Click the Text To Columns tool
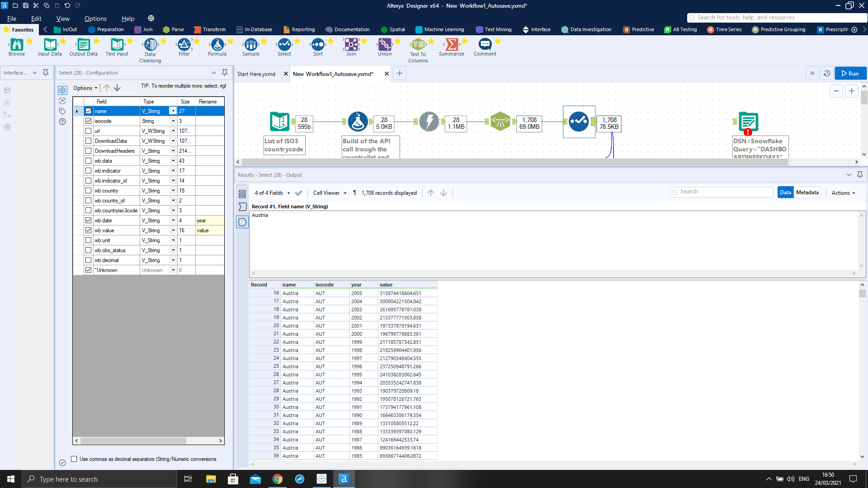The width and height of the screenshot is (868, 488). [418, 45]
